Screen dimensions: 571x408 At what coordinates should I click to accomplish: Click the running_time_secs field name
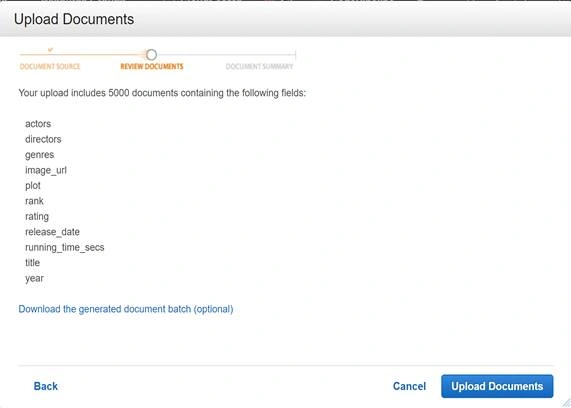point(64,247)
